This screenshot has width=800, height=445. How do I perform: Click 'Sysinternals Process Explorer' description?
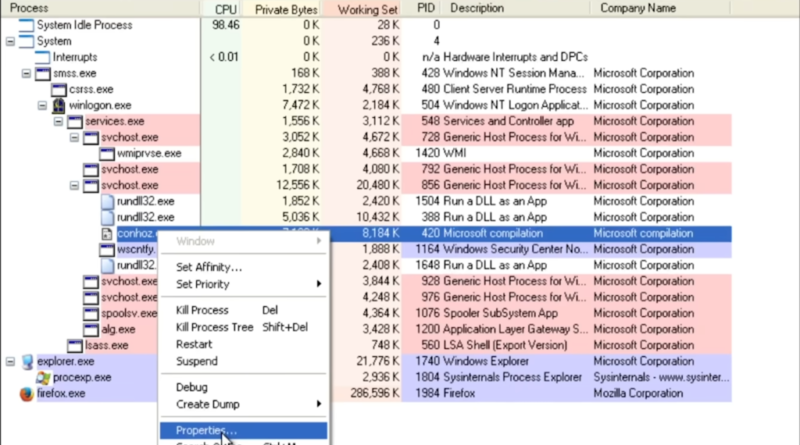pyautogui.click(x=513, y=378)
